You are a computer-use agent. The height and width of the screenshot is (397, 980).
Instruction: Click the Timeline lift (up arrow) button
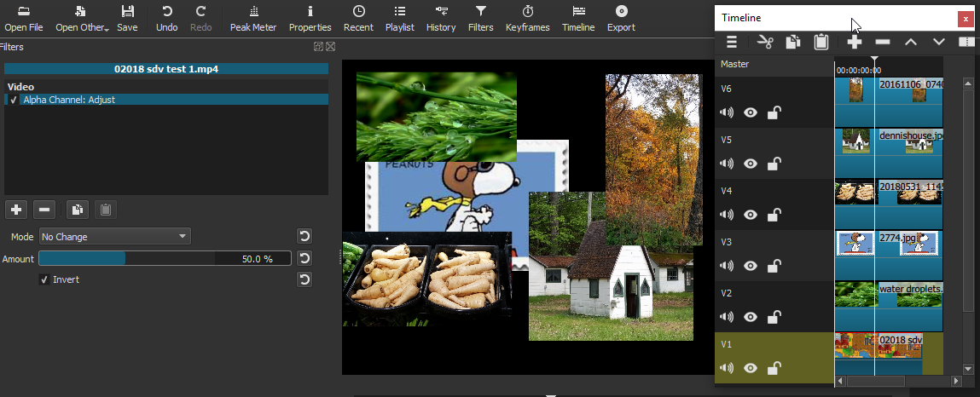(x=911, y=42)
